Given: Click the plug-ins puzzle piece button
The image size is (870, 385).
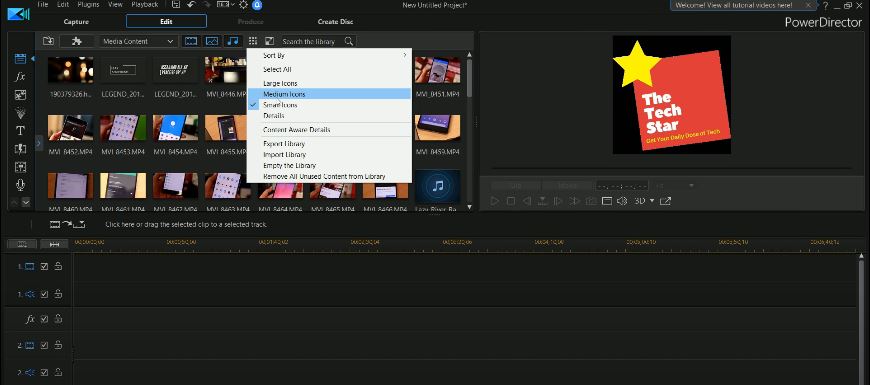Looking at the screenshot, I should point(77,41).
